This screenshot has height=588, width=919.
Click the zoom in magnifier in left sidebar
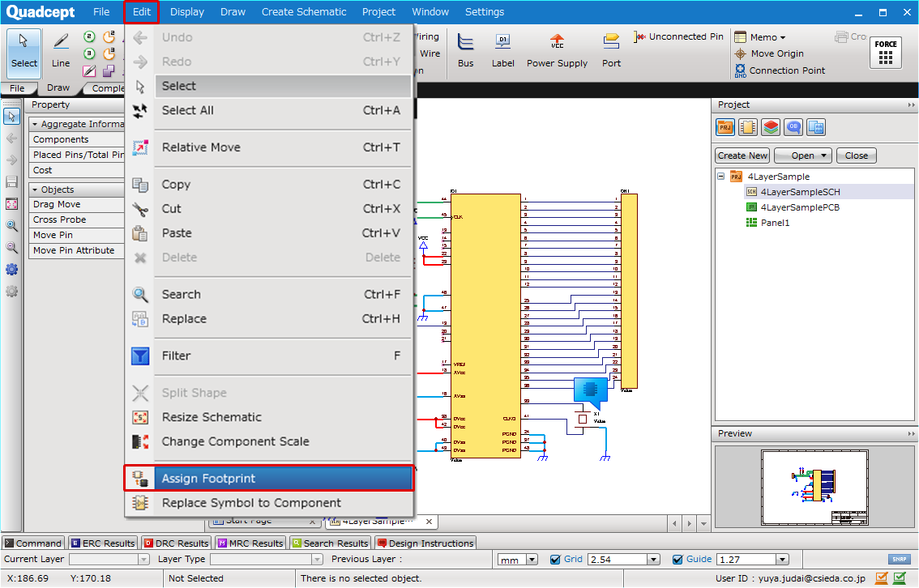[11, 226]
